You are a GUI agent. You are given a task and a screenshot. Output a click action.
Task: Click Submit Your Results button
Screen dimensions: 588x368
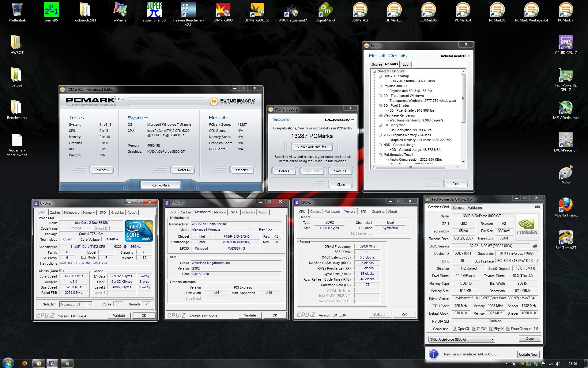pyautogui.click(x=312, y=147)
